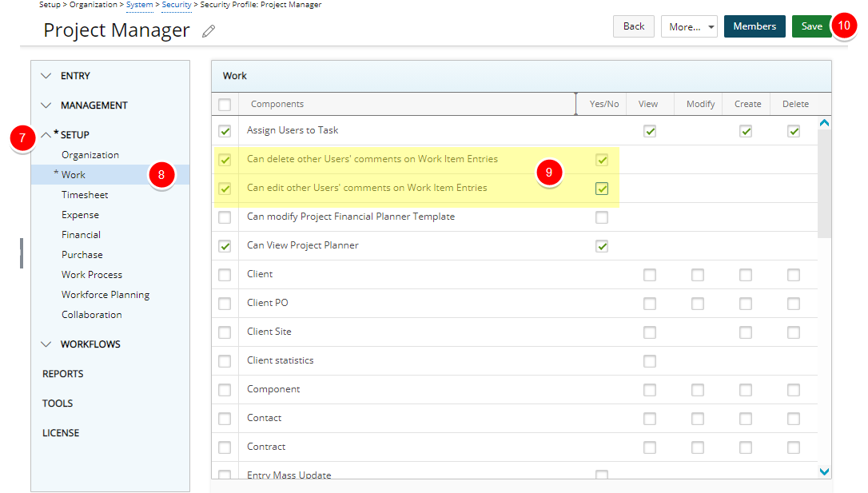This screenshot has height=493, width=868.
Task: Click the left panel collapse handle
Action: click(x=22, y=252)
